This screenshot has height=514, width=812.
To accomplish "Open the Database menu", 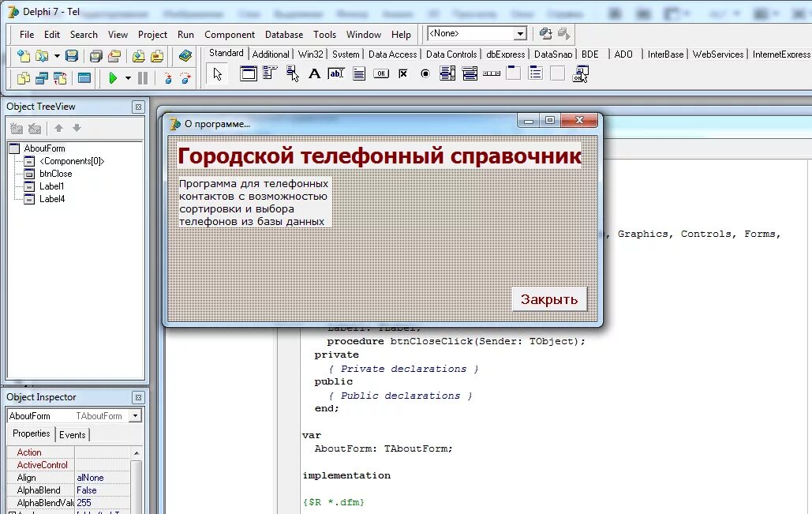I will point(284,34).
